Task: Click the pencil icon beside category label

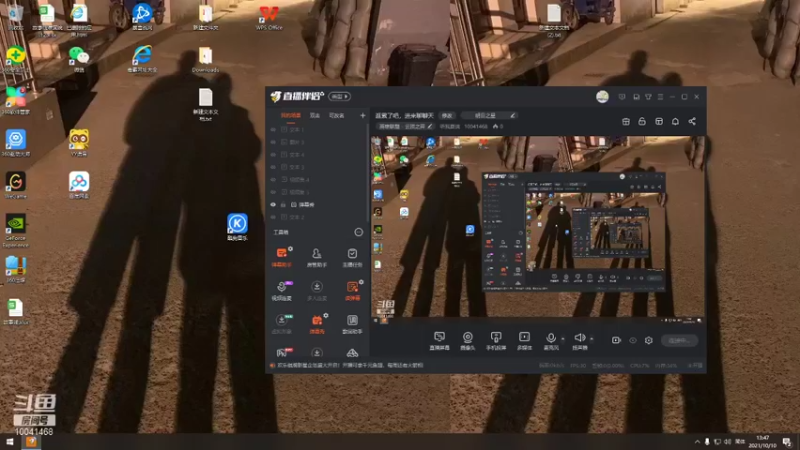Action: [430, 126]
